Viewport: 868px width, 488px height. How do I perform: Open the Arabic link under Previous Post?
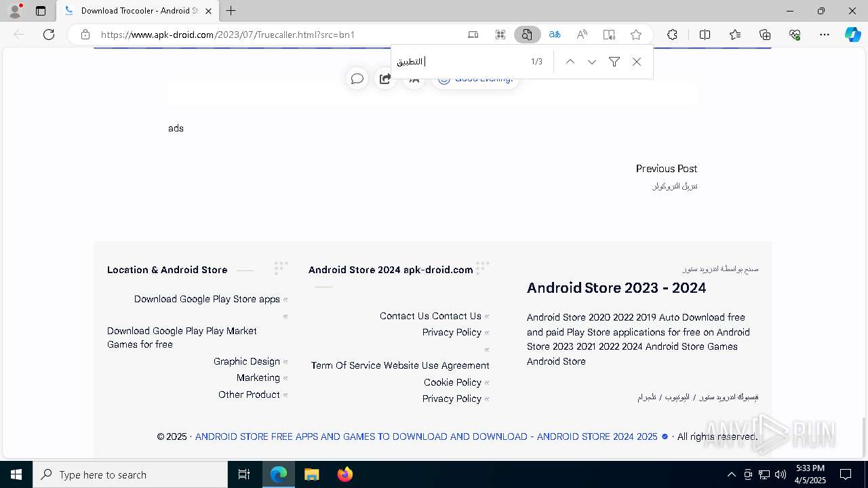coord(675,186)
